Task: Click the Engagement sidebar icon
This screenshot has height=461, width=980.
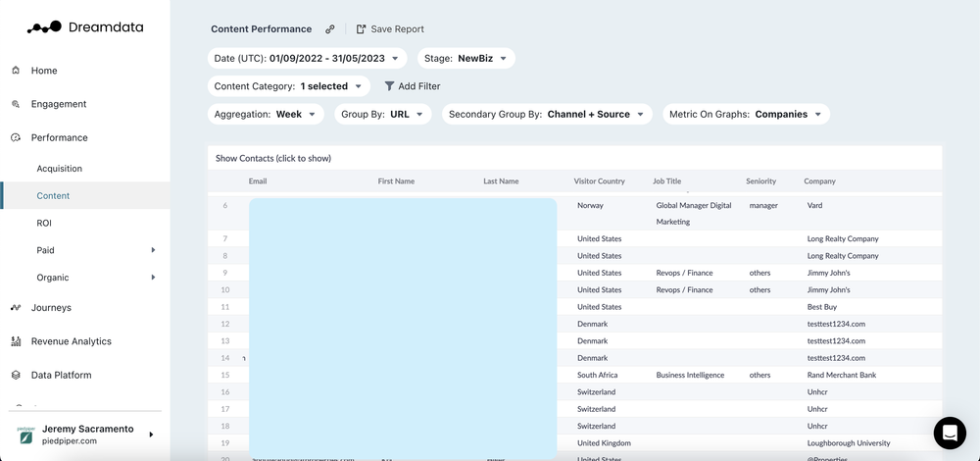Action: pos(17,104)
